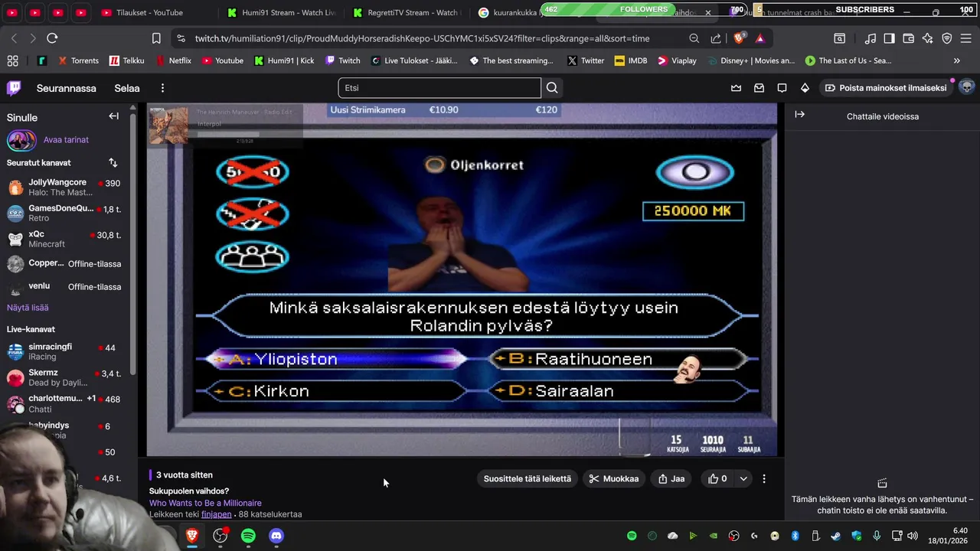Show more bookmarks via the double chevron

[x=956, y=60]
